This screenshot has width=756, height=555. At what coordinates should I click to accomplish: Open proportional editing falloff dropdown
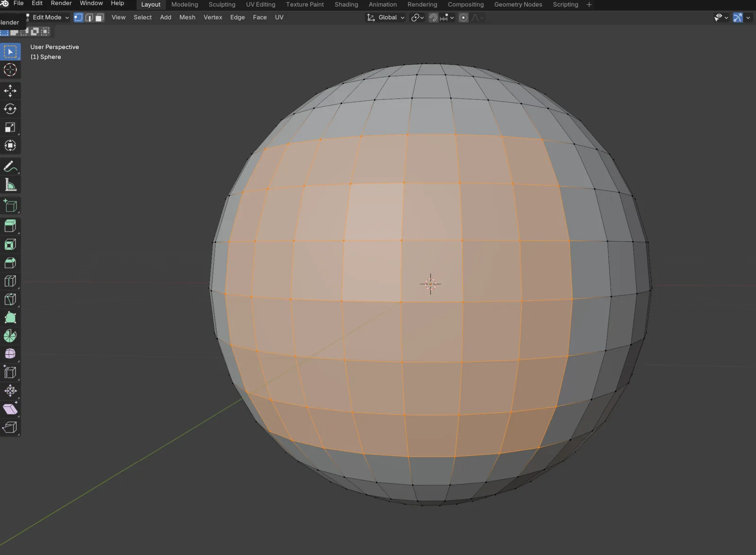pos(477,17)
